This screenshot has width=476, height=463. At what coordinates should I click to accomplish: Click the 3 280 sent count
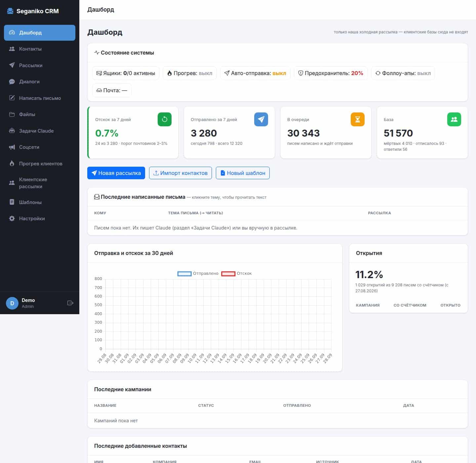[x=204, y=133]
